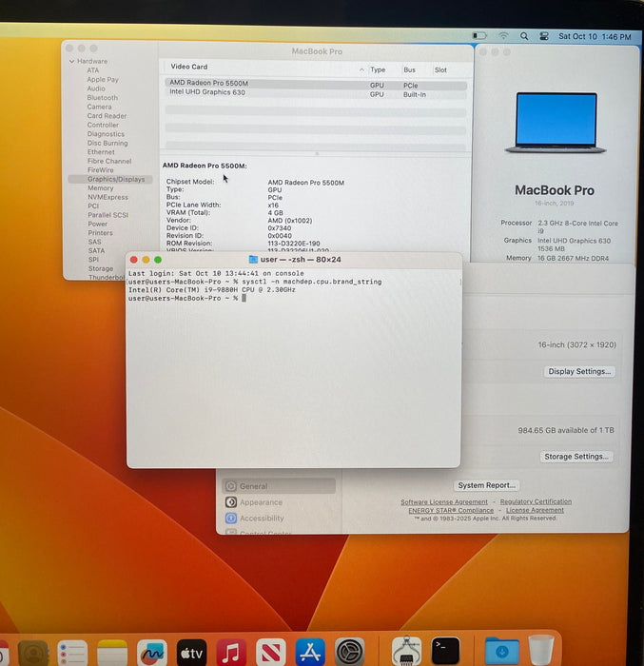Image resolution: width=644 pixels, height=666 pixels.
Task: Open Reminders from the Dock
Action: click(x=72, y=652)
